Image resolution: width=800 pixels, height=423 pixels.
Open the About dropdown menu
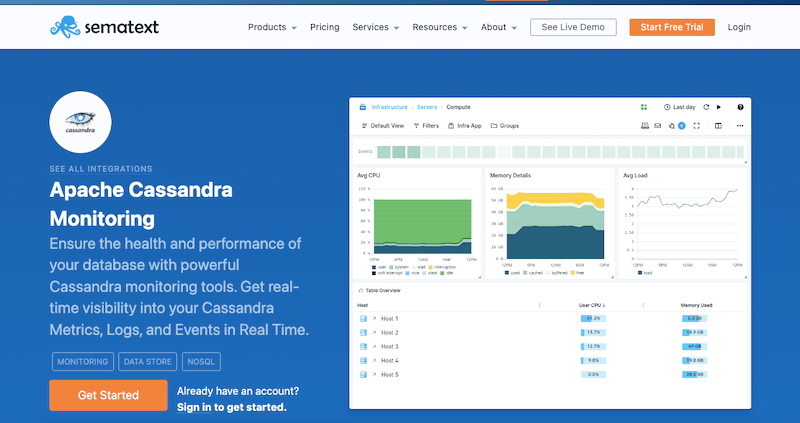498,27
